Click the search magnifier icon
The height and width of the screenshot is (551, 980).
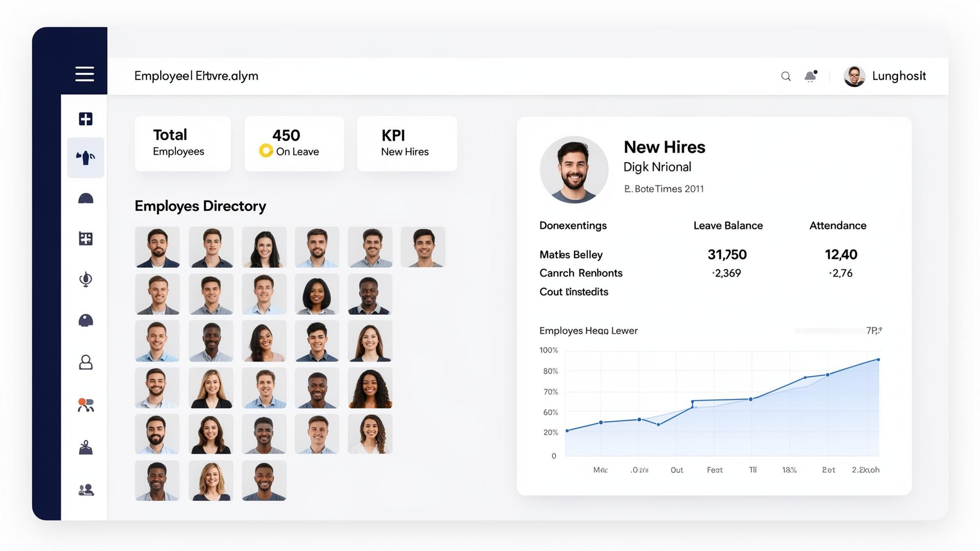(x=786, y=77)
